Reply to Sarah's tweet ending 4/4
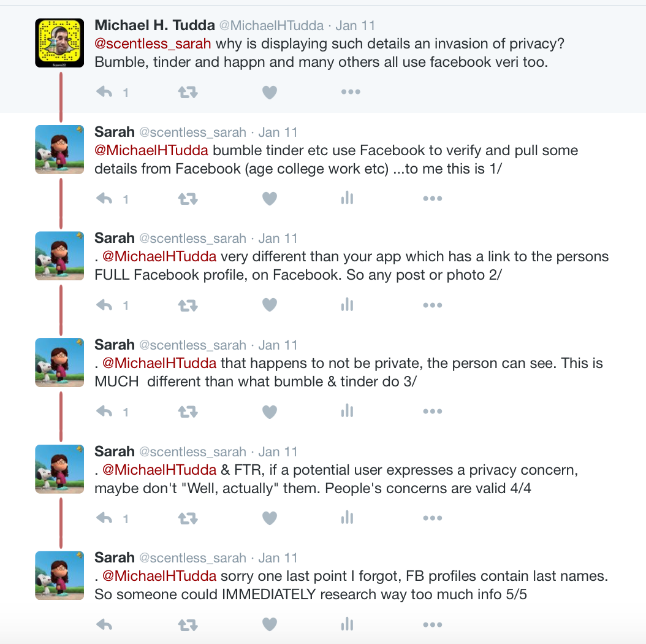The image size is (646, 644). 105,518
